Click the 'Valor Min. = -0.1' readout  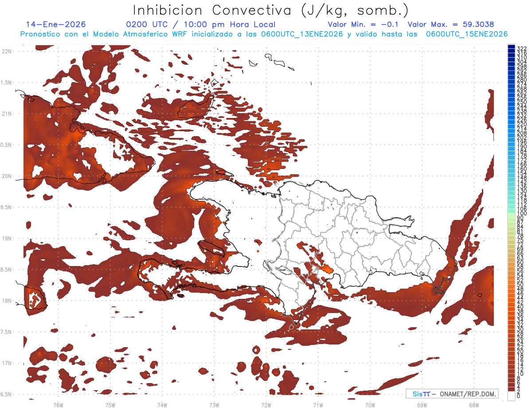363,24
